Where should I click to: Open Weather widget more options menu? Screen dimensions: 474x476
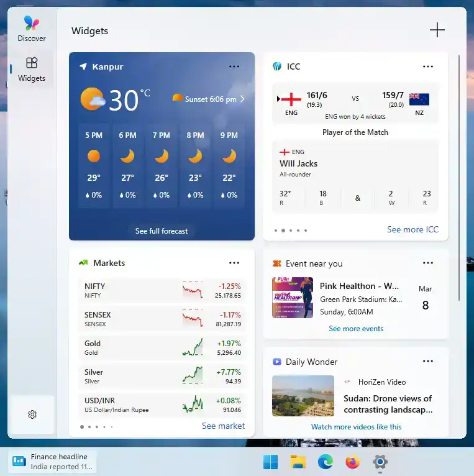click(x=234, y=66)
